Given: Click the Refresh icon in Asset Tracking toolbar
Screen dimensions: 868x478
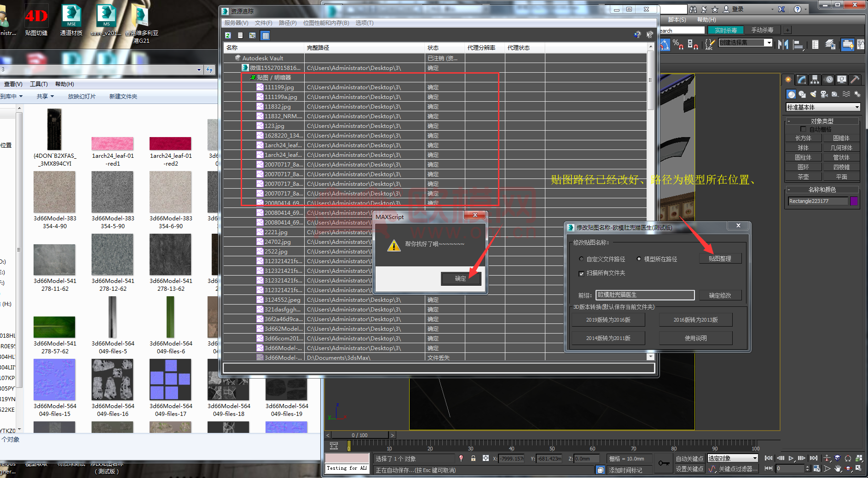Looking at the screenshot, I should tap(228, 35).
